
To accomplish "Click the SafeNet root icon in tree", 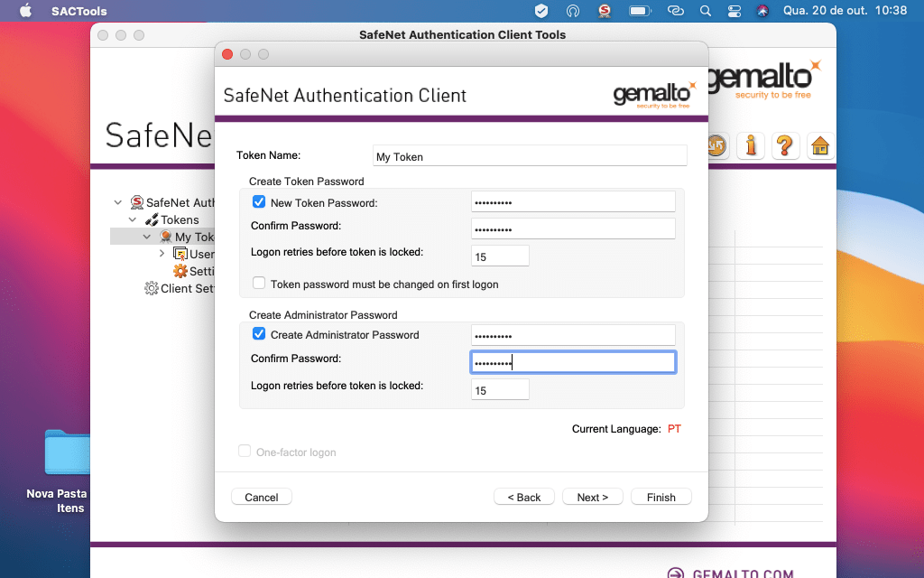I will click(137, 202).
